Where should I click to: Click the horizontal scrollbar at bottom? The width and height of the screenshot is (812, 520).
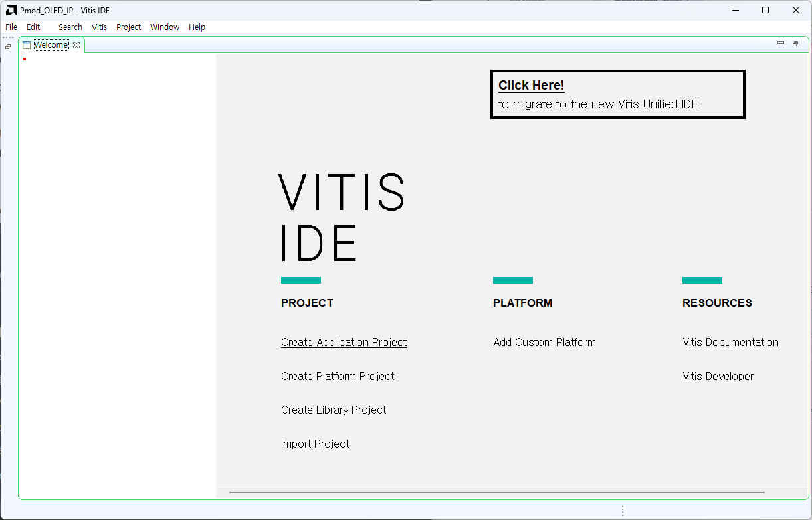pyautogui.click(x=496, y=493)
